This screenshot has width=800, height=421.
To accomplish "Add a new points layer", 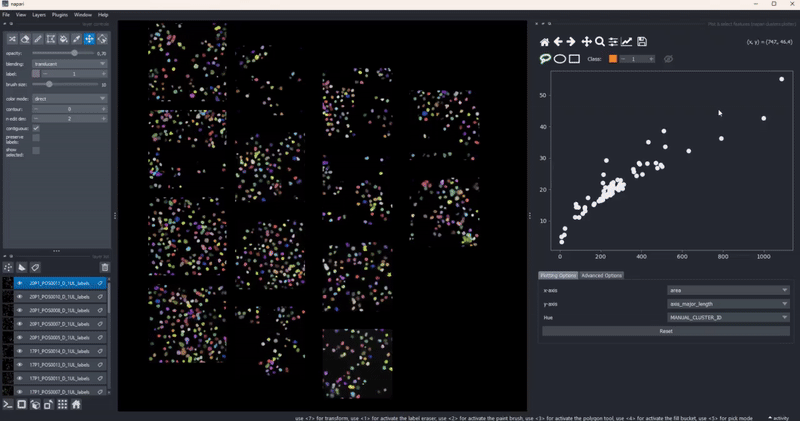I will tap(8, 267).
